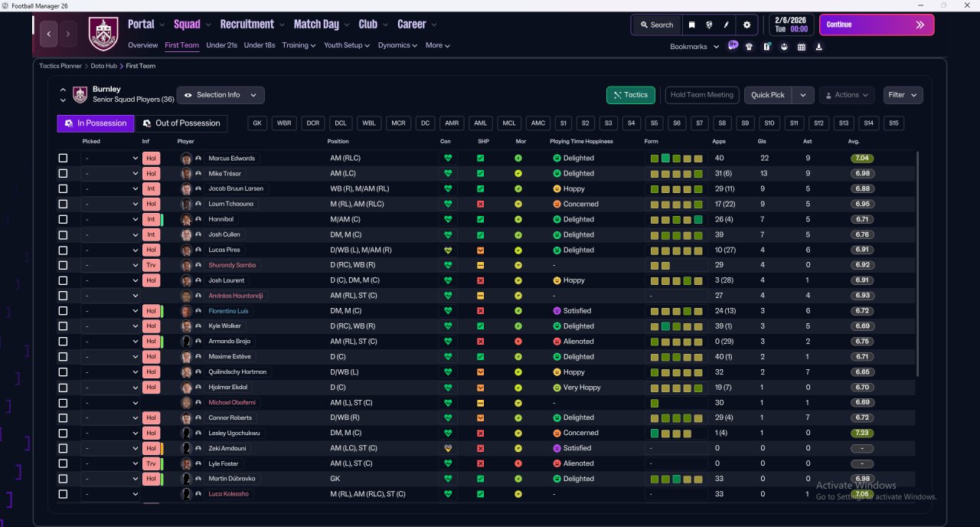This screenshot has height=527, width=980.
Task: Open Tactics Planner breadcrumb link
Action: [60, 66]
